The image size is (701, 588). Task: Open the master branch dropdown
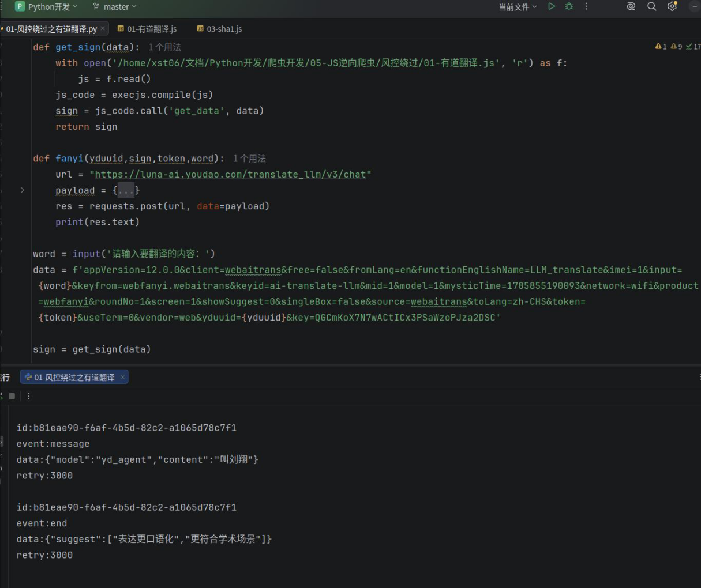point(120,6)
